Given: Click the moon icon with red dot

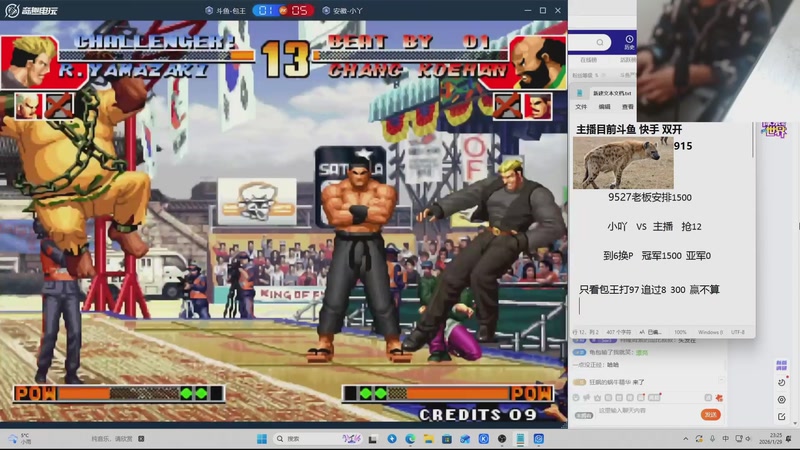Looking at the screenshot, I should pyautogui.click(x=782, y=382).
